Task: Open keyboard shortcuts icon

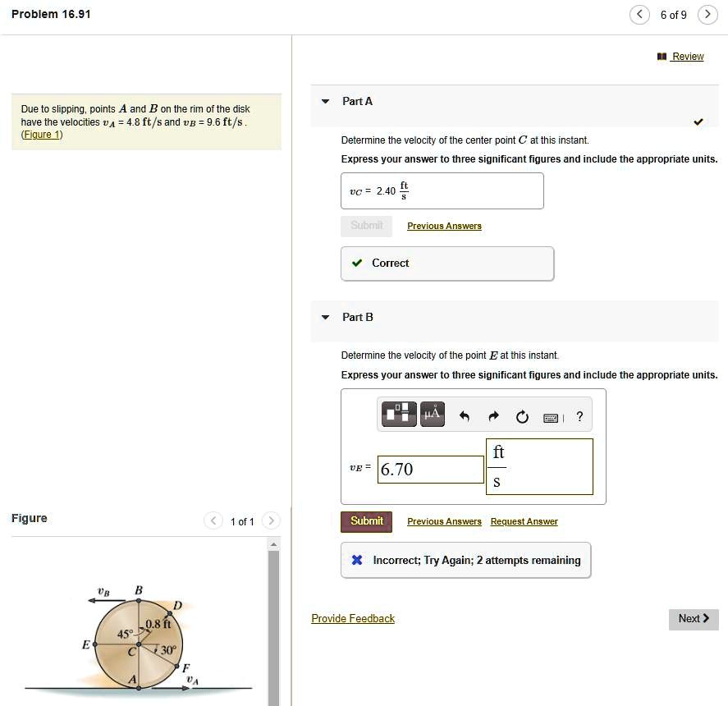Action: (551, 418)
